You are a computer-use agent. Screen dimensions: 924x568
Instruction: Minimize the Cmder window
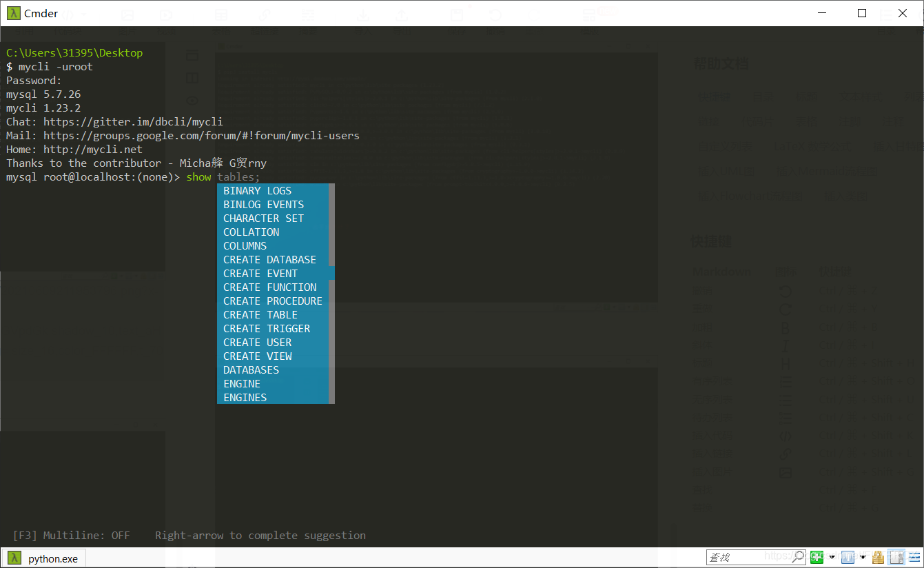click(x=821, y=13)
